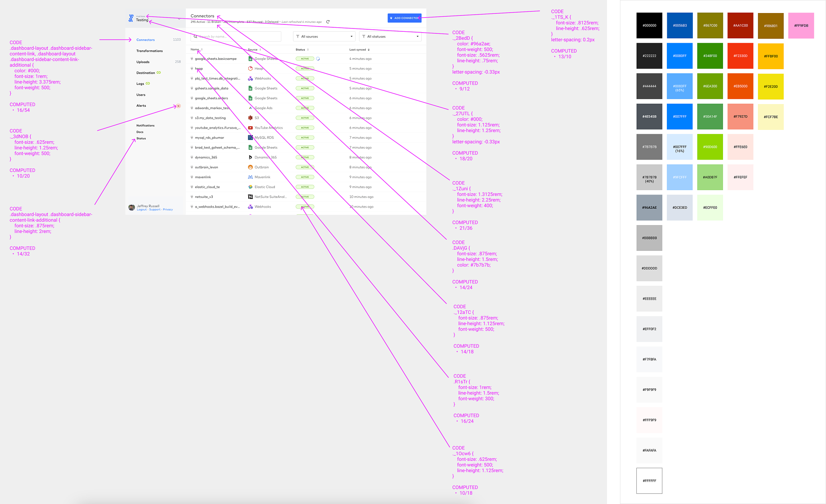Click the Support link
The image size is (826, 504).
click(x=155, y=210)
